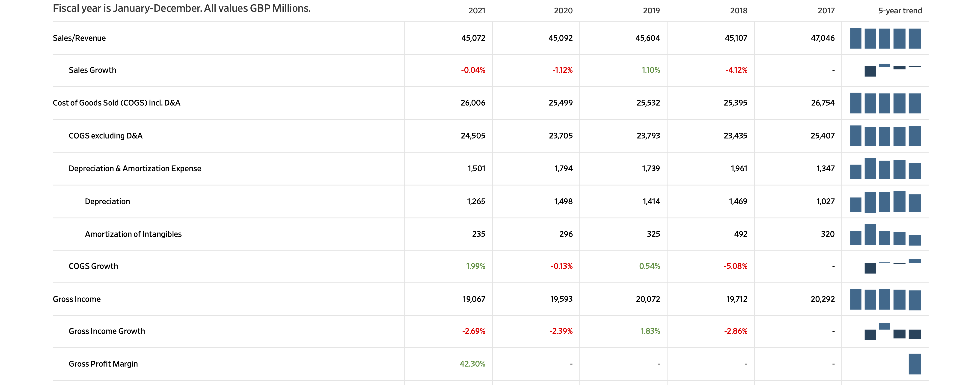Image resolution: width=980 pixels, height=385 pixels.
Task: Click the 5-year trend column header
Action: (900, 11)
